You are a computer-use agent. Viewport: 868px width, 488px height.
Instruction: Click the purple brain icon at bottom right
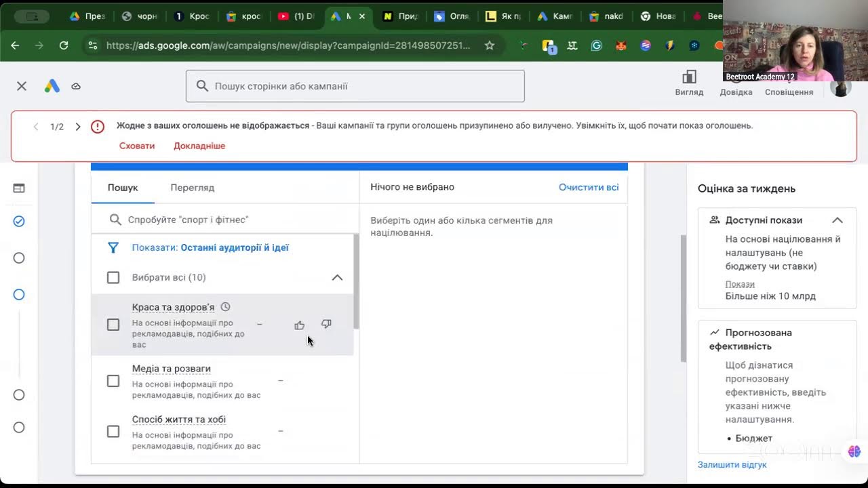(854, 451)
